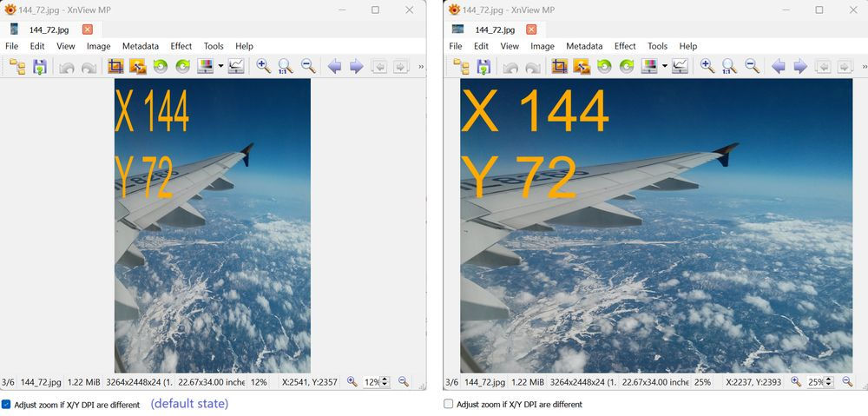Click first-file icon in left window toolbar
868x416 pixels.
point(379,67)
